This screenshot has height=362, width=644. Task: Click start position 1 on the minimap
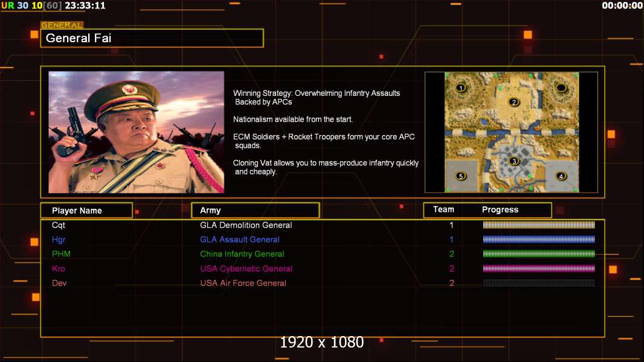[461, 87]
